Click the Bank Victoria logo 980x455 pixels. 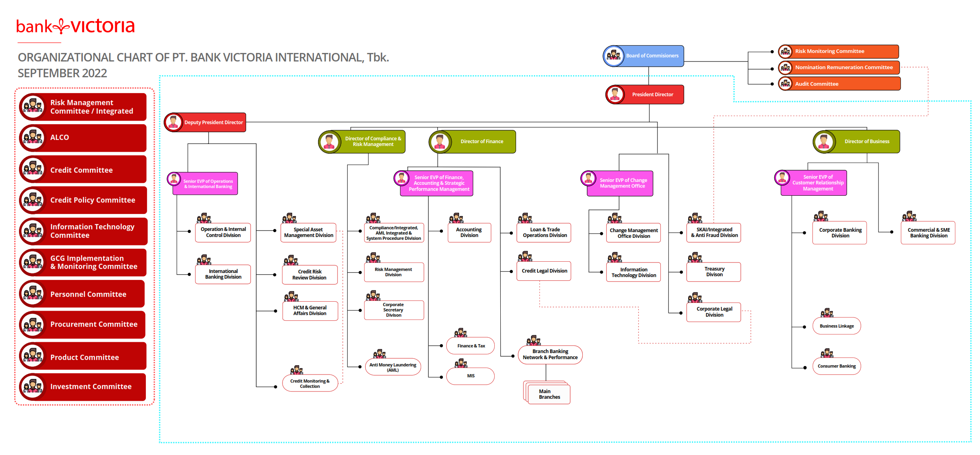click(75, 26)
